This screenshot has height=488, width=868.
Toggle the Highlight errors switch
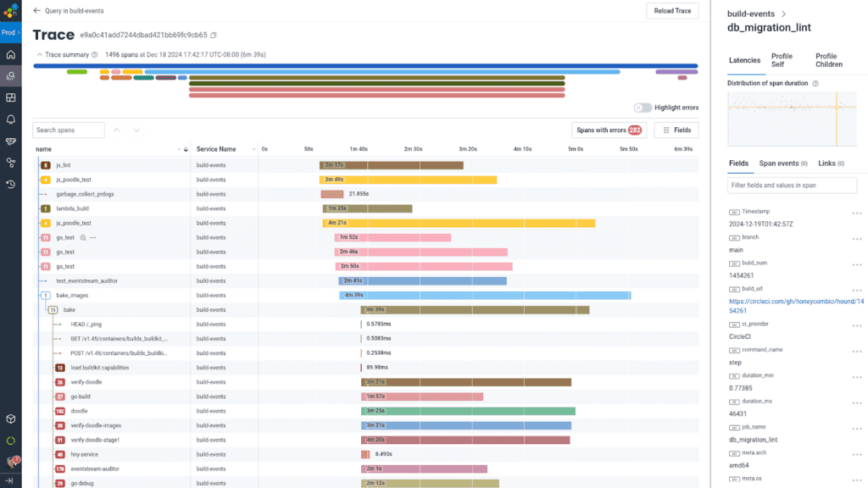(x=643, y=108)
